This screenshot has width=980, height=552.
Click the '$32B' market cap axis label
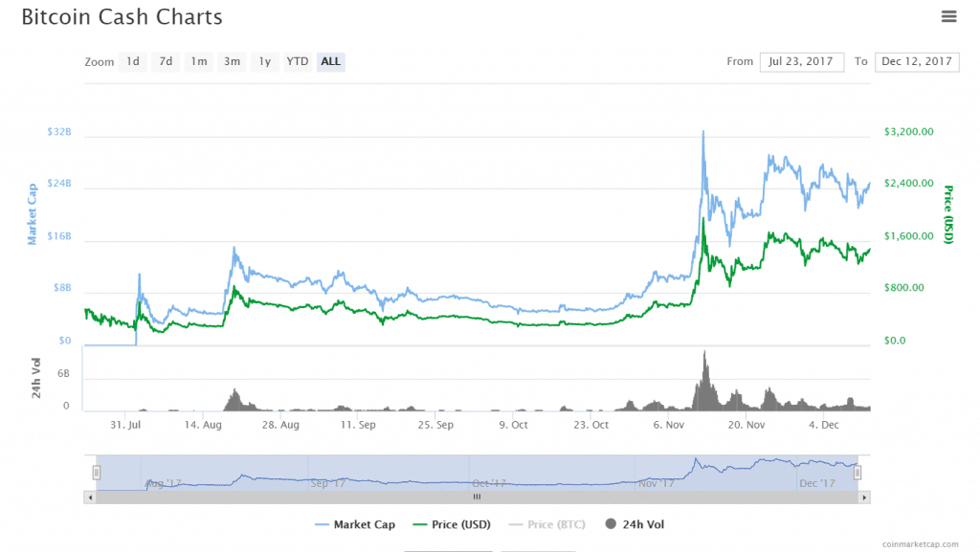click(x=59, y=132)
